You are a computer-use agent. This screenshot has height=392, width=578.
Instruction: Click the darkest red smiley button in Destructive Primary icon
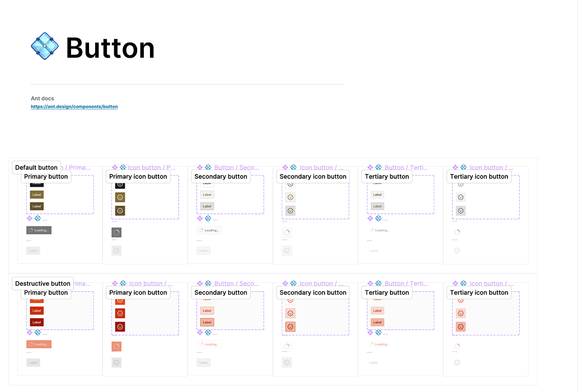point(120,327)
